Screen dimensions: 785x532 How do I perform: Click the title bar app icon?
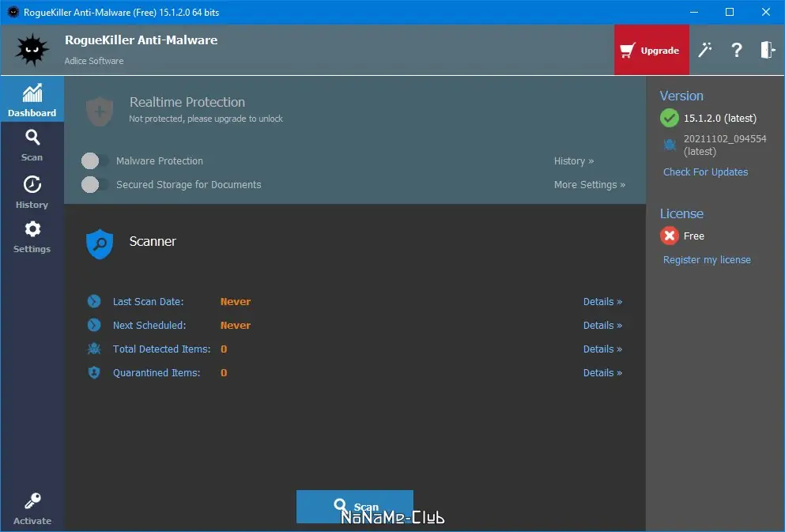click(13, 12)
